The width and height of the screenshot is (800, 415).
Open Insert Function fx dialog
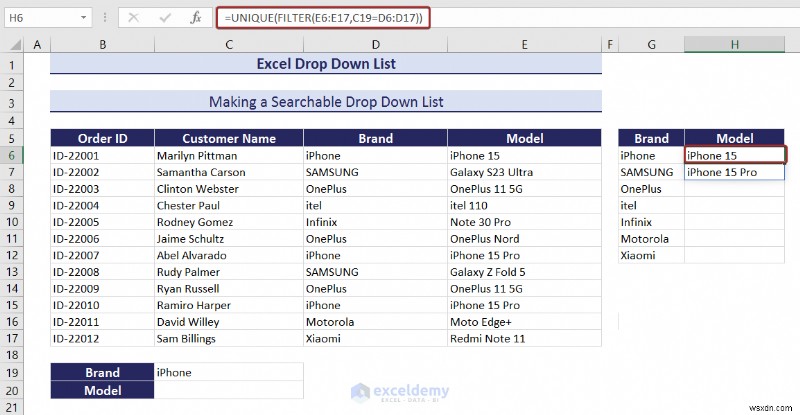(195, 18)
